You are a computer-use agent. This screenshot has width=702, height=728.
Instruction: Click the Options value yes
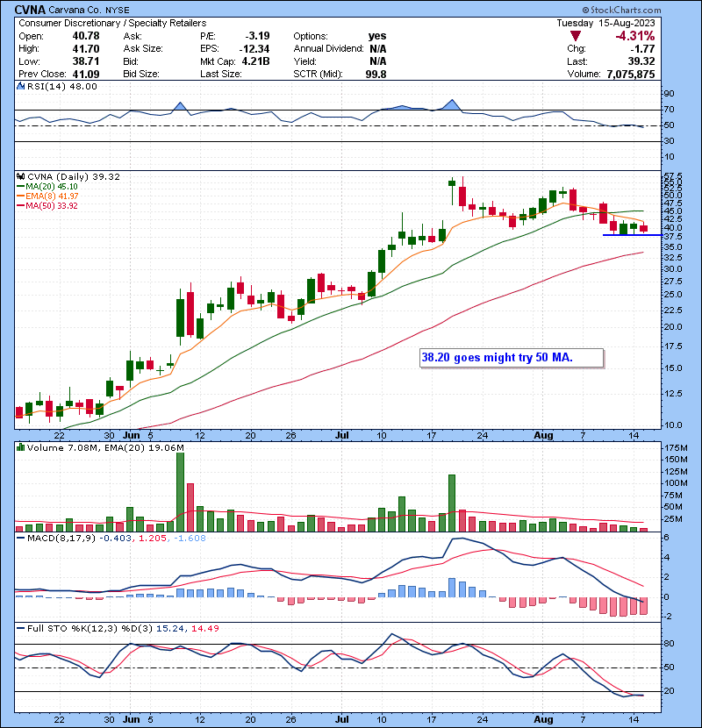(377, 36)
